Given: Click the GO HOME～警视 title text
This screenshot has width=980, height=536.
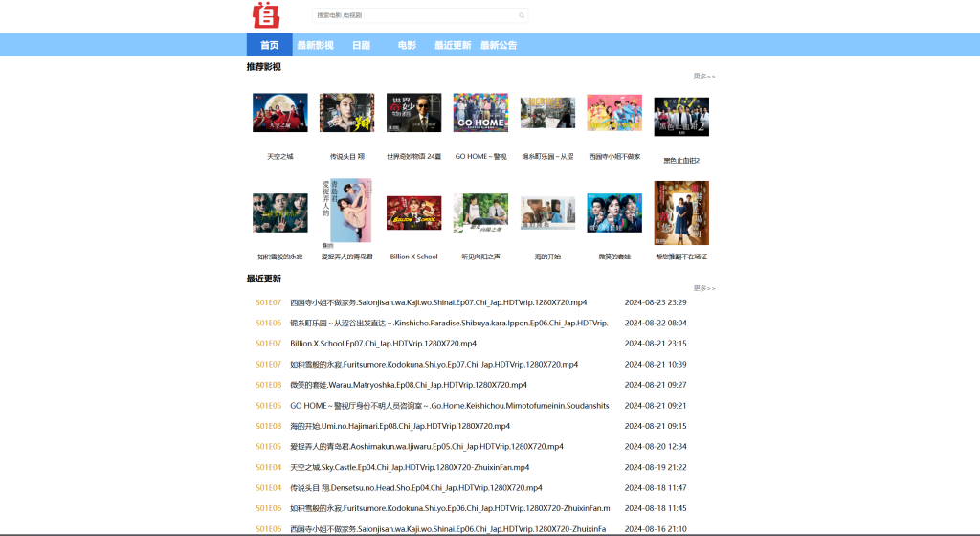Looking at the screenshot, I should tap(480, 157).
